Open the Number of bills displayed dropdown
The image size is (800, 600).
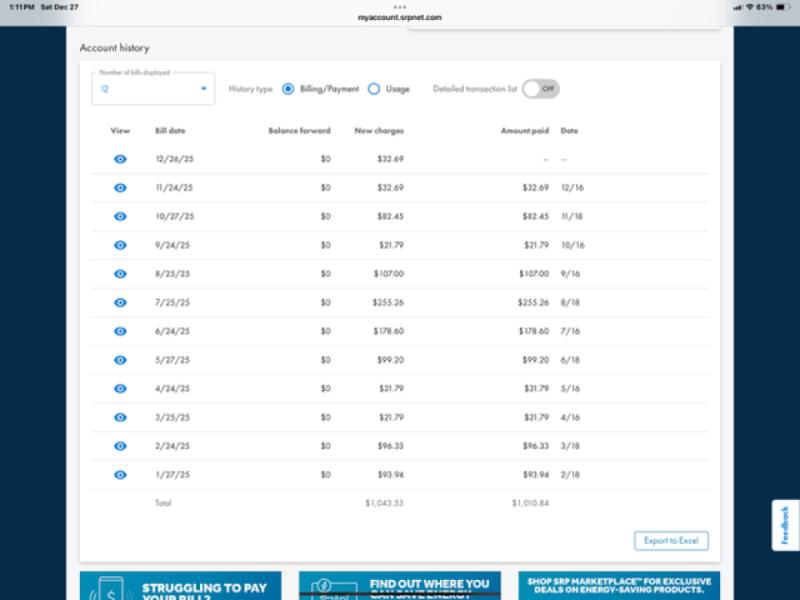click(152, 88)
